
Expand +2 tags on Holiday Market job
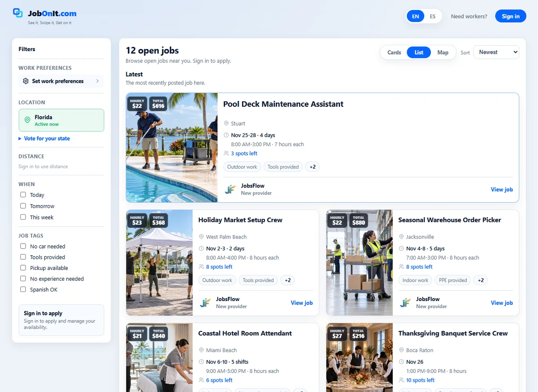coord(288,280)
